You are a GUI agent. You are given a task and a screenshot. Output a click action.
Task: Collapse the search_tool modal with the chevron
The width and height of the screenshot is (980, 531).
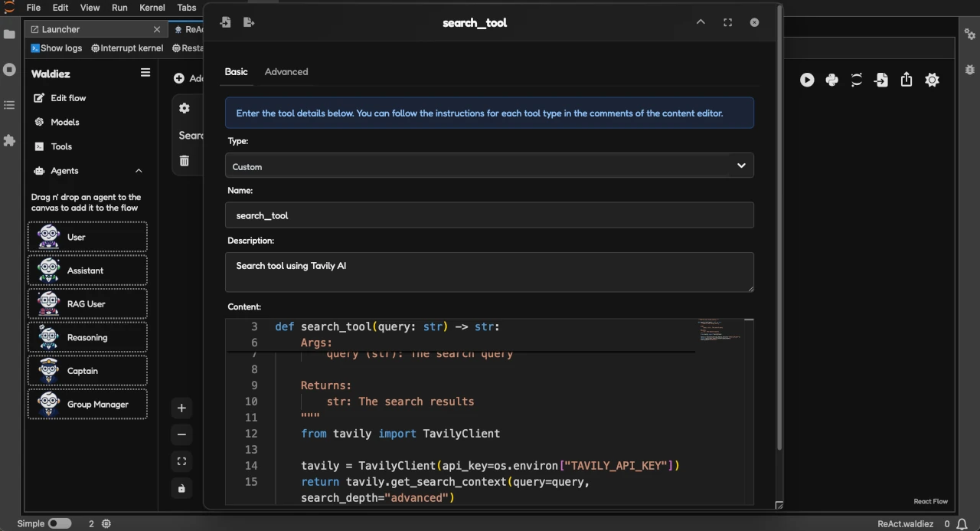pyautogui.click(x=700, y=22)
